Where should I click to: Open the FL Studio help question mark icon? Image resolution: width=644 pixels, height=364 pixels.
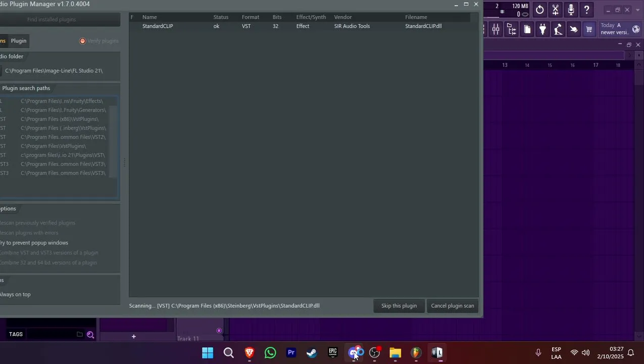coord(586,10)
